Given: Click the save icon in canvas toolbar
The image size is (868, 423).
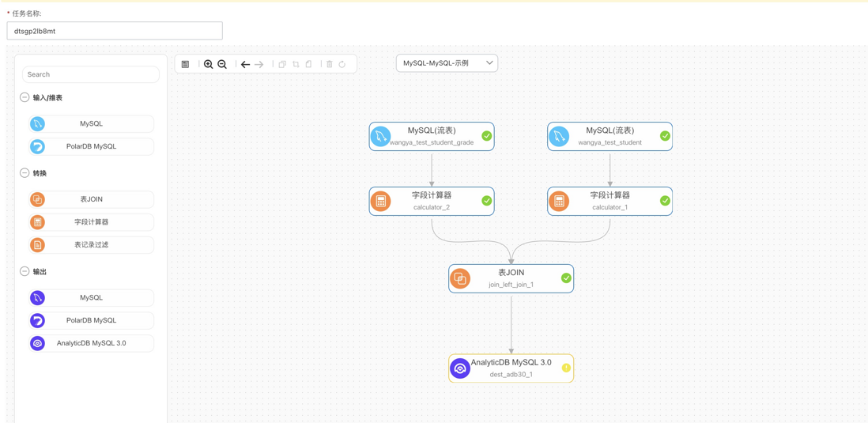Looking at the screenshot, I should (186, 64).
